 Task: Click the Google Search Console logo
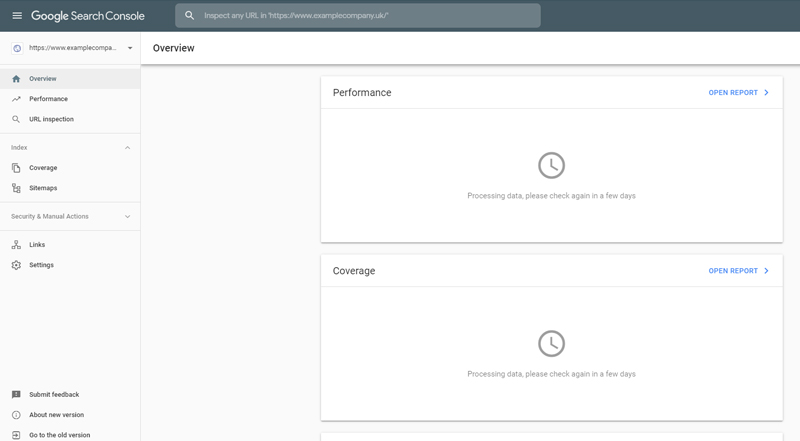click(x=88, y=16)
